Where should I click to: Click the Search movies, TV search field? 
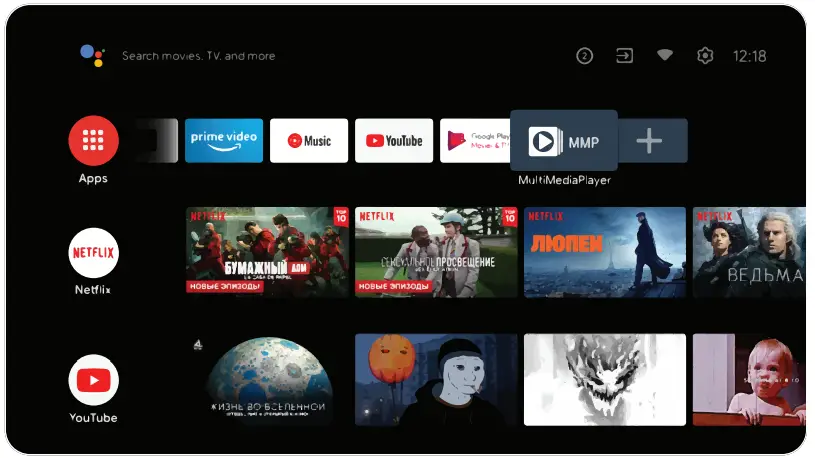[x=199, y=56]
